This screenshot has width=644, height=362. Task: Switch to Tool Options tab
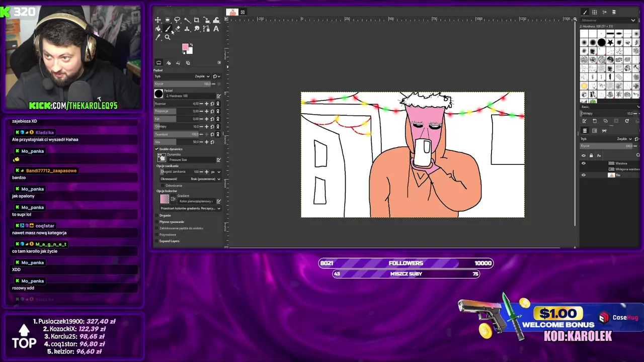point(158,63)
